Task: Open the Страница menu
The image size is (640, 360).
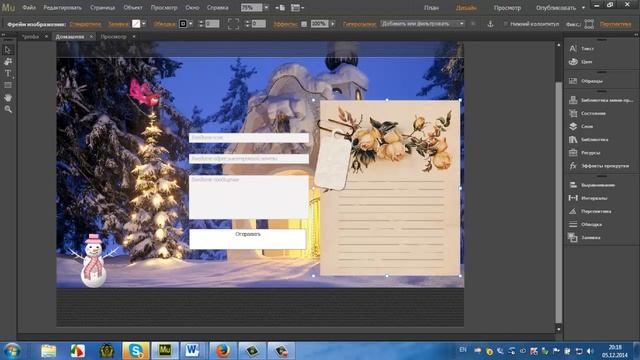Action: click(x=102, y=7)
